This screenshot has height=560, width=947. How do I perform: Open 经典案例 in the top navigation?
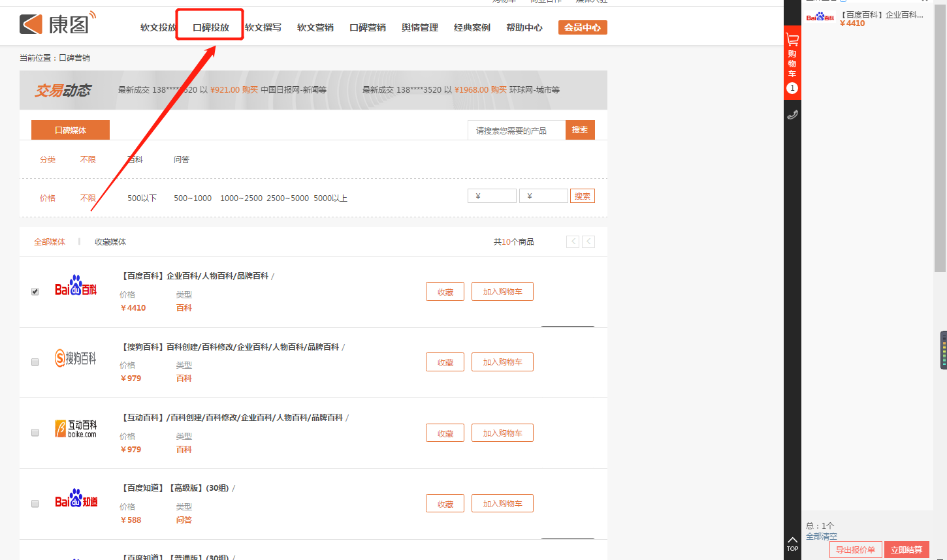[x=472, y=27]
